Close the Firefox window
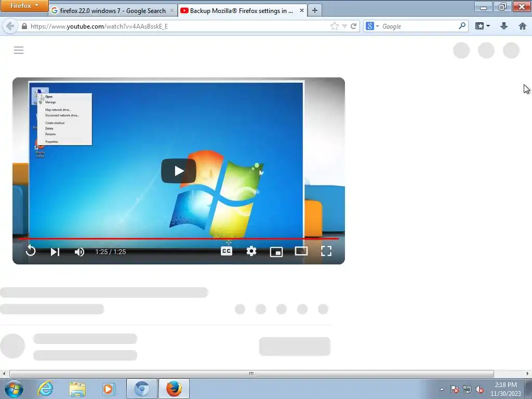 (522, 6)
